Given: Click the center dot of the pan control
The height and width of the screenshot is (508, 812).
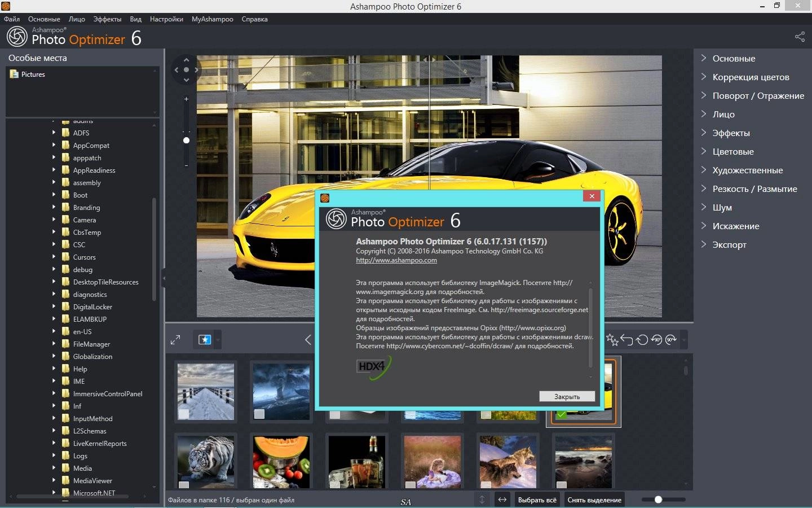Looking at the screenshot, I should 186,70.
